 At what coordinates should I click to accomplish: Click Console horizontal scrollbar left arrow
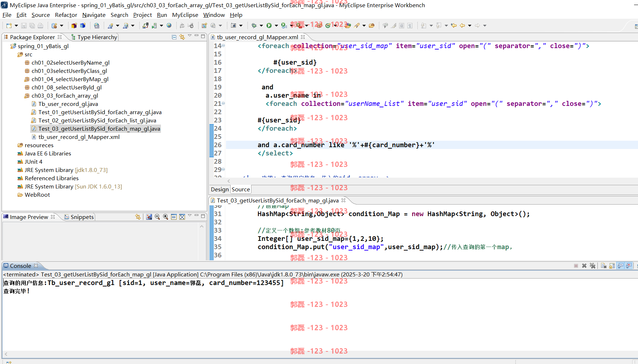[x=6, y=354]
